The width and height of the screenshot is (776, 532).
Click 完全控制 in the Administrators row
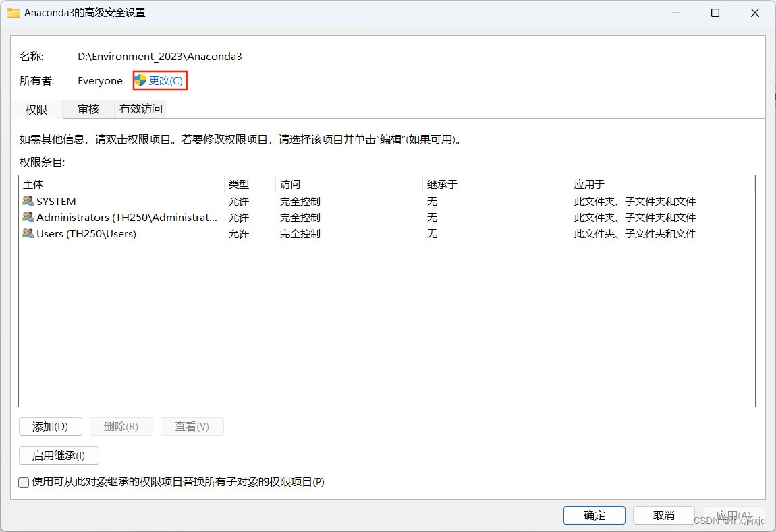tap(300, 218)
